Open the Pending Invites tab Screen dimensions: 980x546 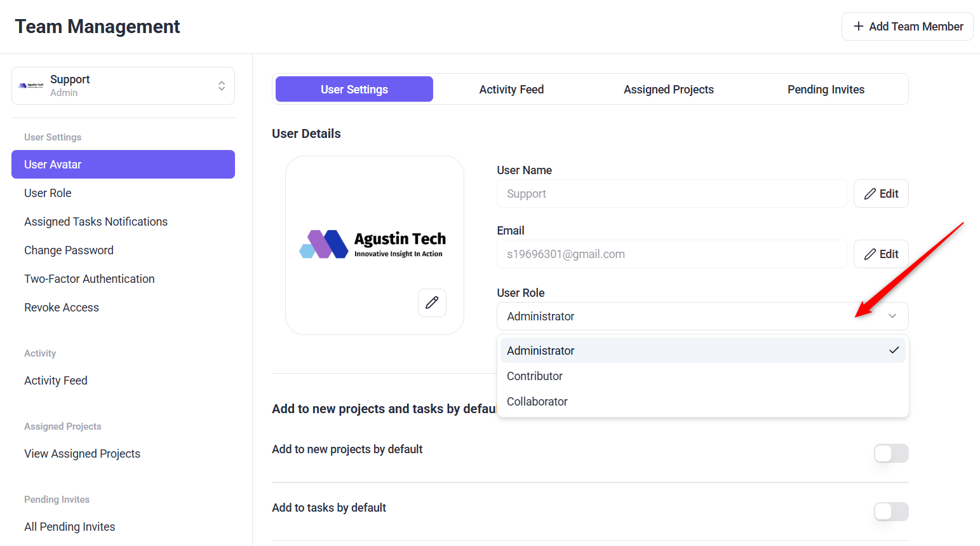pyautogui.click(x=826, y=90)
